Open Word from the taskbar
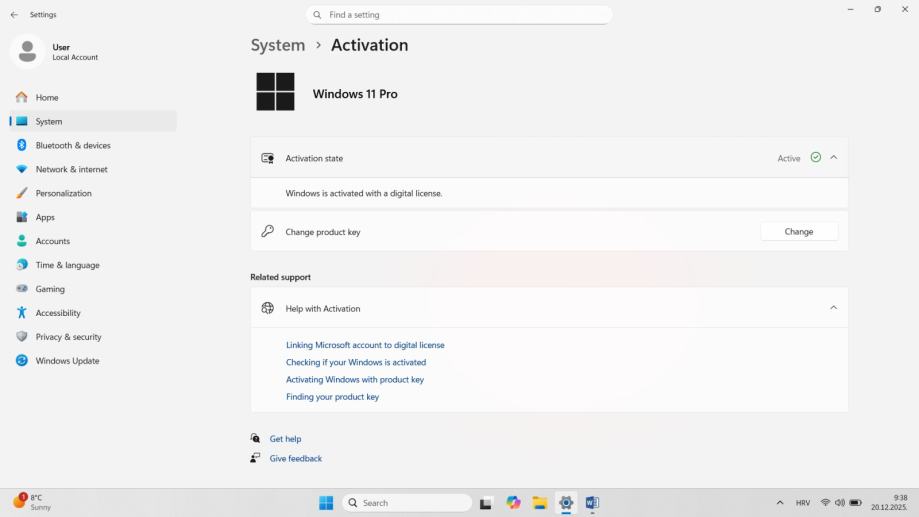The width and height of the screenshot is (919, 517). coord(592,503)
